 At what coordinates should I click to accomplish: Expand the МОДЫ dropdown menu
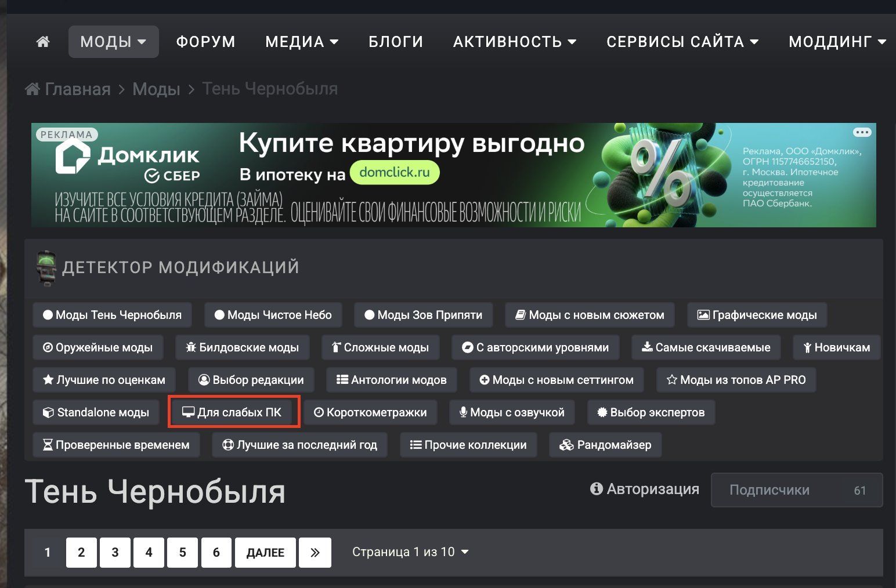point(114,42)
